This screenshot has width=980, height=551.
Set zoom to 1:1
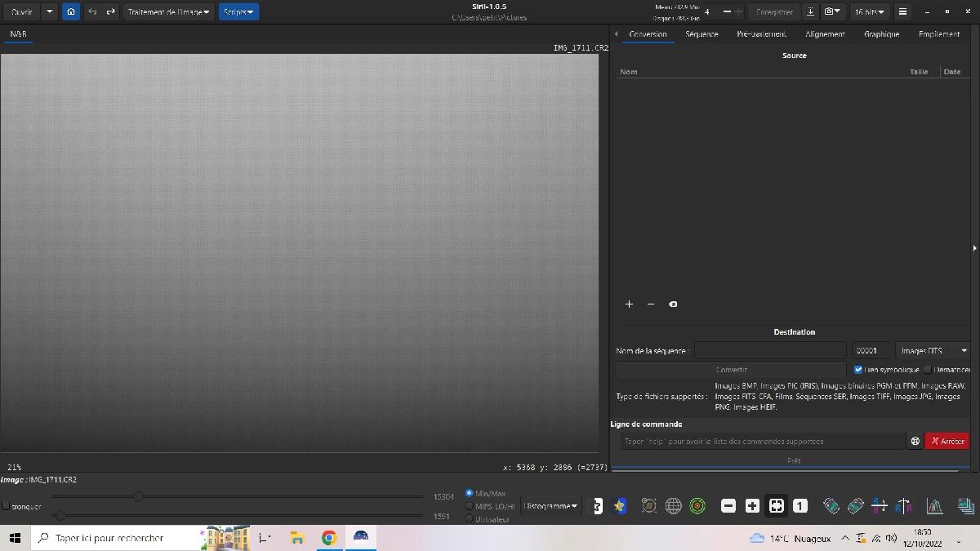point(800,506)
